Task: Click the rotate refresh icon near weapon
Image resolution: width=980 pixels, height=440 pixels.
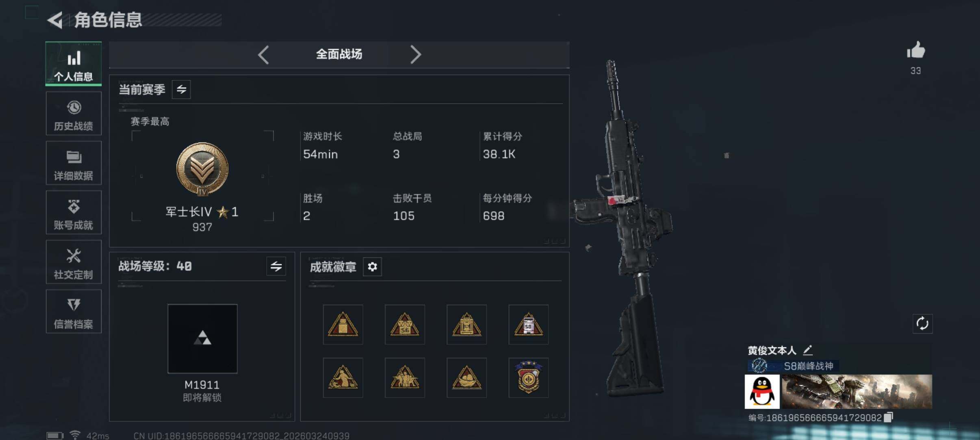Action: click(922, 324)
